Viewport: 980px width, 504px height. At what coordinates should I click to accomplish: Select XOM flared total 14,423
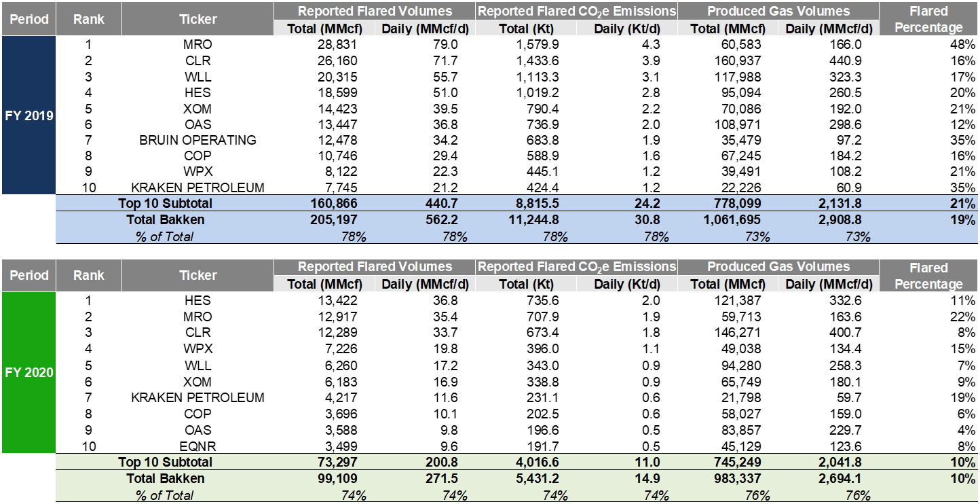coord(338,108)
